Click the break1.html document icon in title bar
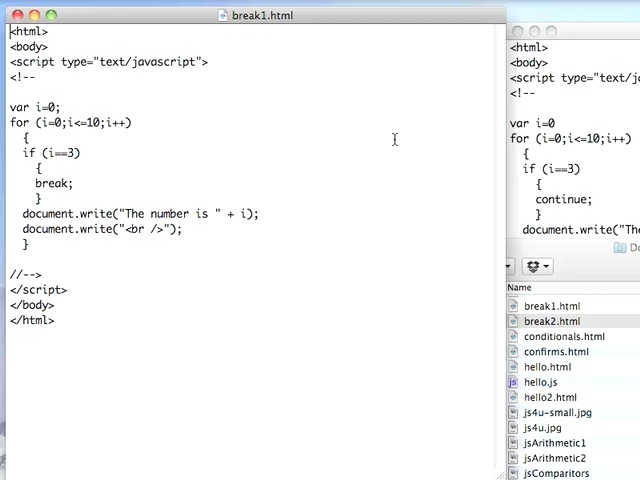 point(222,16)
